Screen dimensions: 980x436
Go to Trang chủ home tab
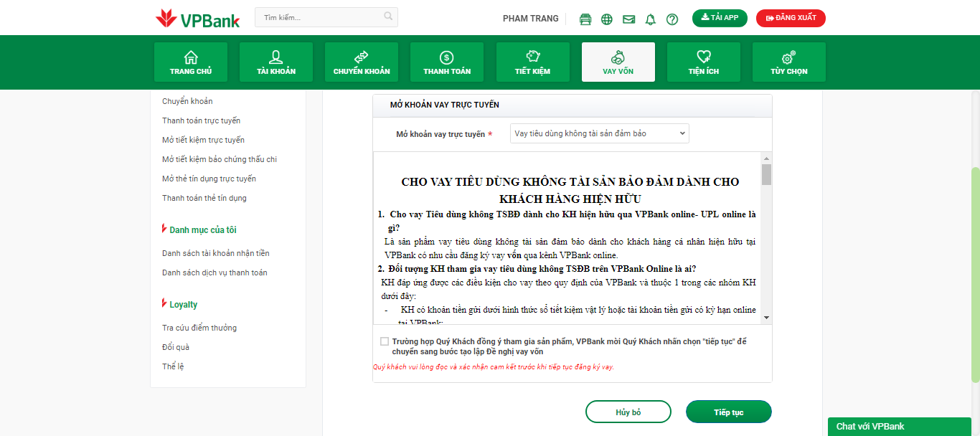point(191,62)
